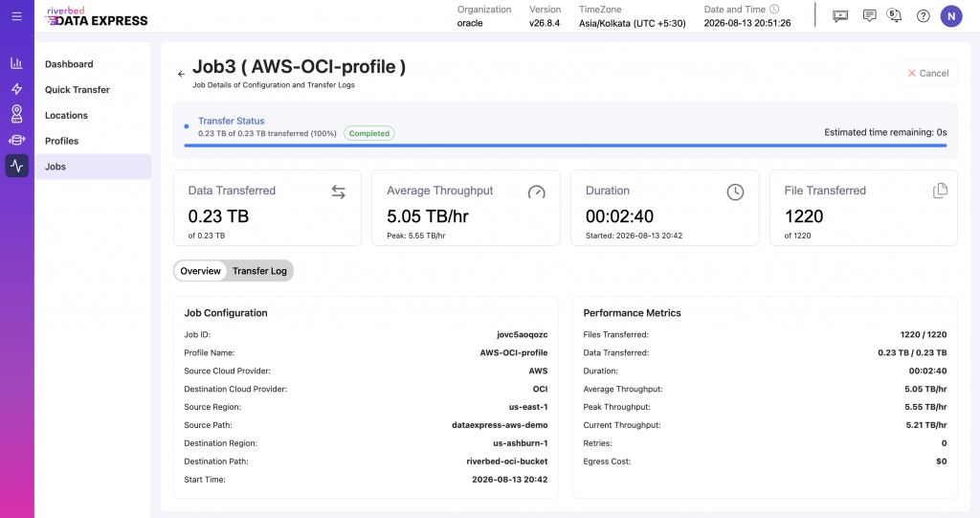Click the Cancel button

(x=927, y=73)
